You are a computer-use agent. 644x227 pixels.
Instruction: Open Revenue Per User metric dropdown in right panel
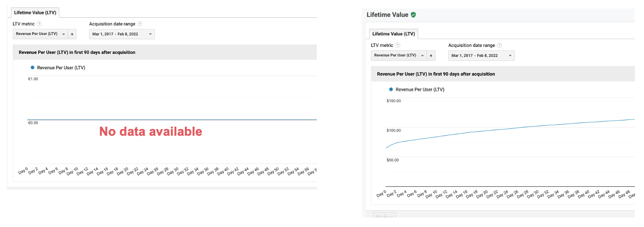coord(398,55)
